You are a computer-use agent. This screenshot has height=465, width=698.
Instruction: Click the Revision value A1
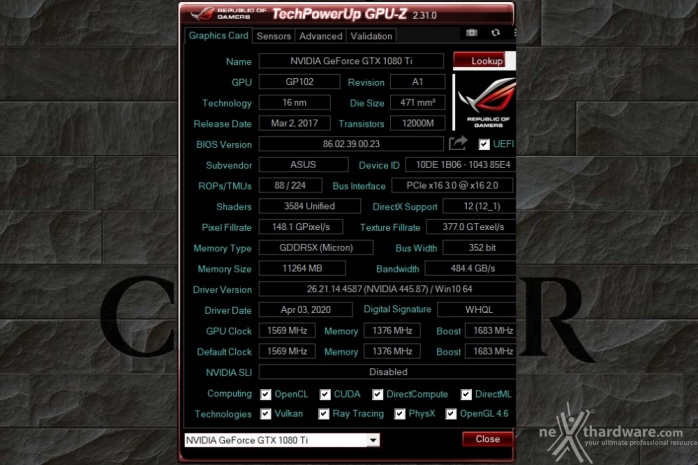tap(418, 82)
